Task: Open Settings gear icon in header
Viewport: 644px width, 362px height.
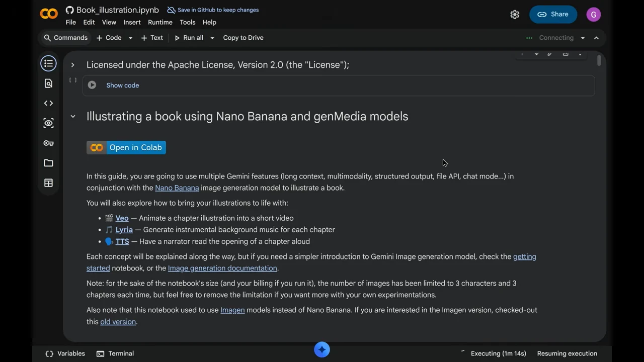Action: [x=515, y=15]
